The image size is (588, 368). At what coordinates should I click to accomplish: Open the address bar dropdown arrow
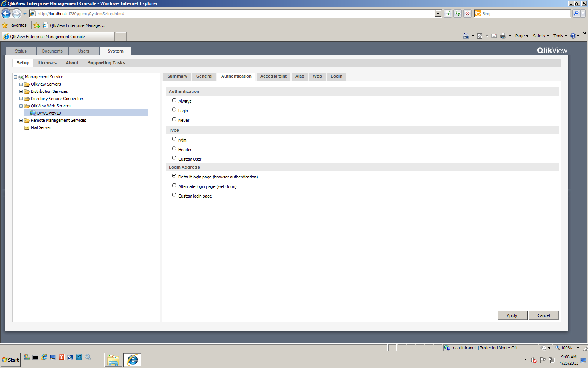tap(438, 14)
